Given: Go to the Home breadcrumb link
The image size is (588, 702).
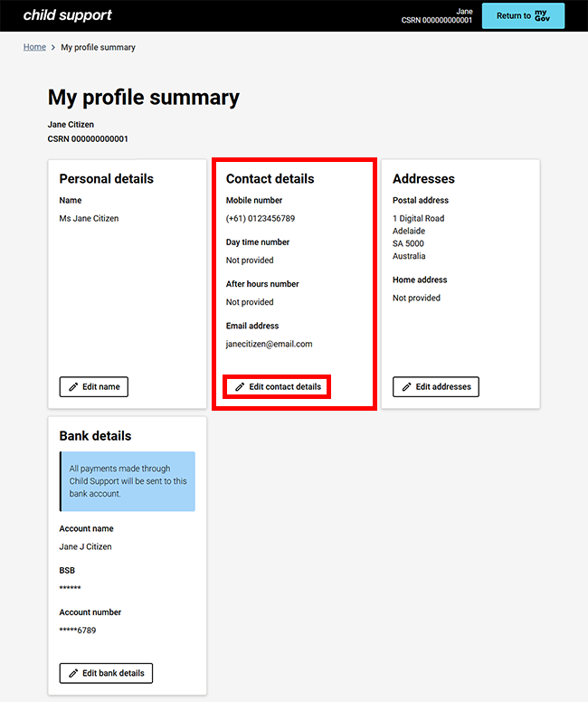Looking at the screenshot, I should click(34, 47).
